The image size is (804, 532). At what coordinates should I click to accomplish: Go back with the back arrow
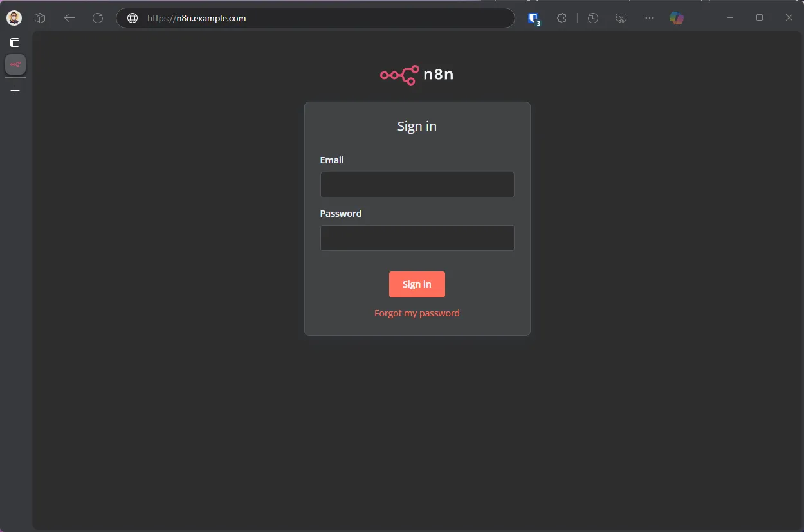[x=69, y=18]
